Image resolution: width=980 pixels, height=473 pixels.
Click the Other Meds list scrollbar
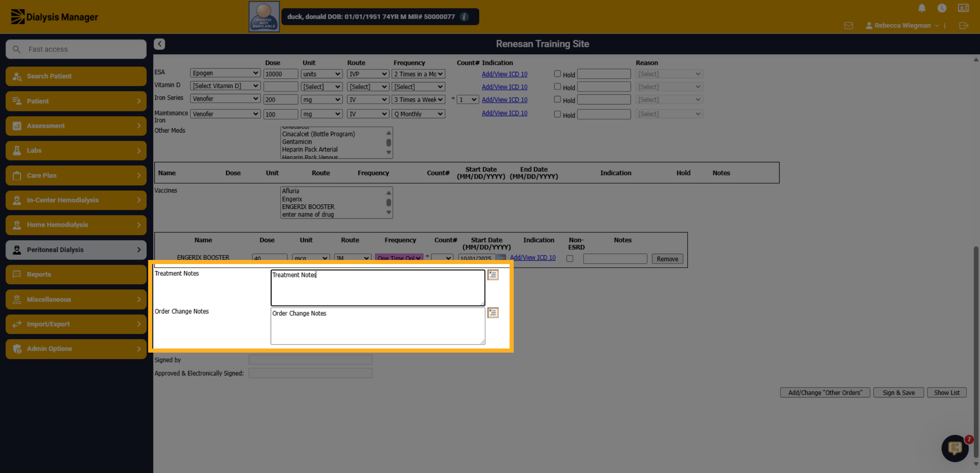point(389,143)
